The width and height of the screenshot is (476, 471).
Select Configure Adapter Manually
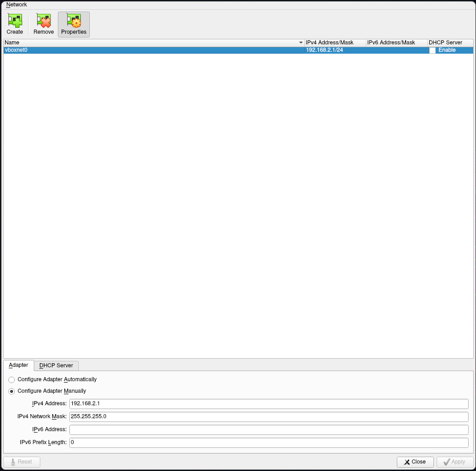click(x=11, y=391)
